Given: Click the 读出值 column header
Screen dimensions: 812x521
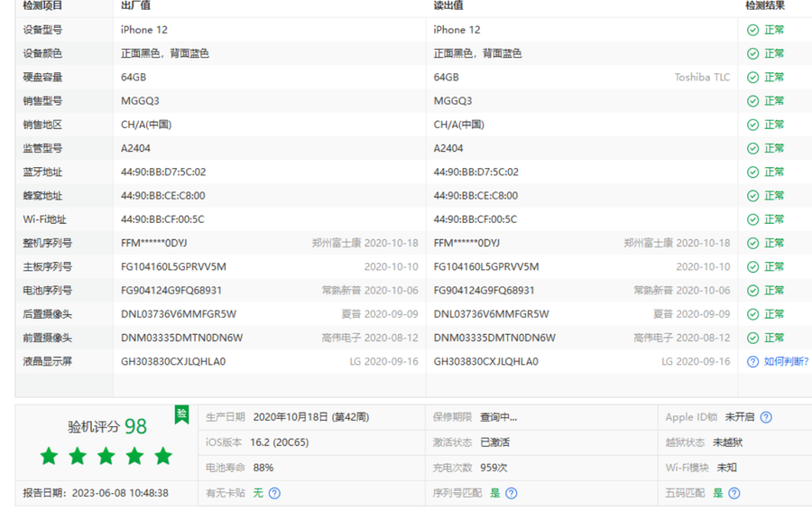Looking at the screenshot, I should [x=448, y=5].
